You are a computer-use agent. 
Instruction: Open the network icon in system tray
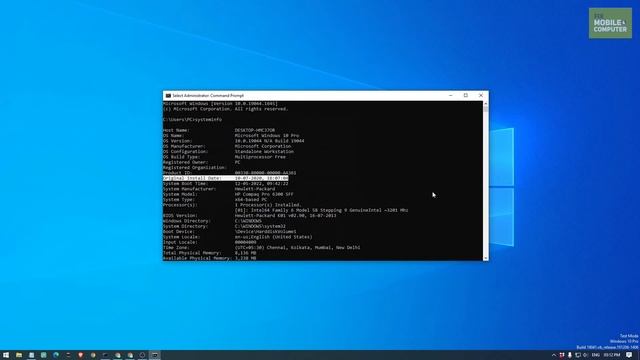(578, 355)
